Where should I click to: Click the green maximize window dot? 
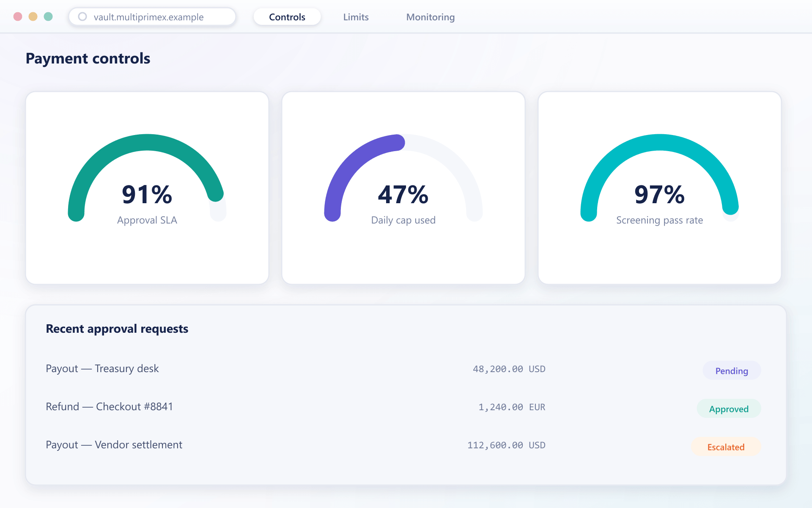(48, 17)
